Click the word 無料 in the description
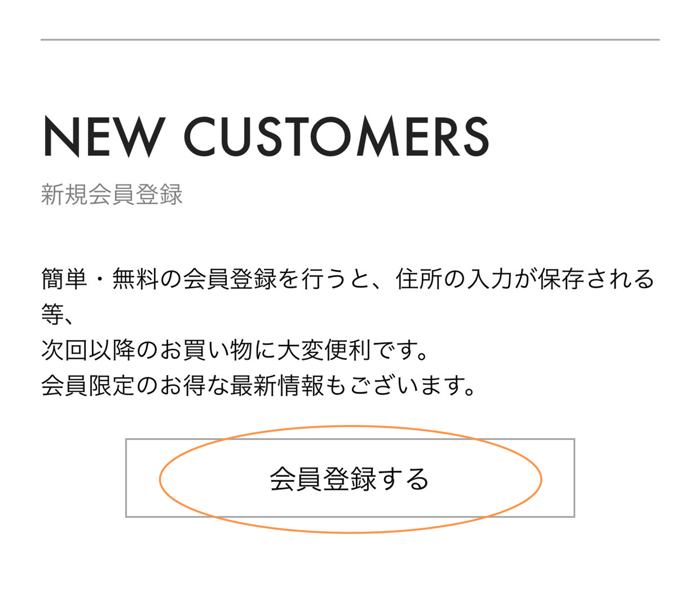The width and height of the screenshot is (700, 608). coord(135,279)
